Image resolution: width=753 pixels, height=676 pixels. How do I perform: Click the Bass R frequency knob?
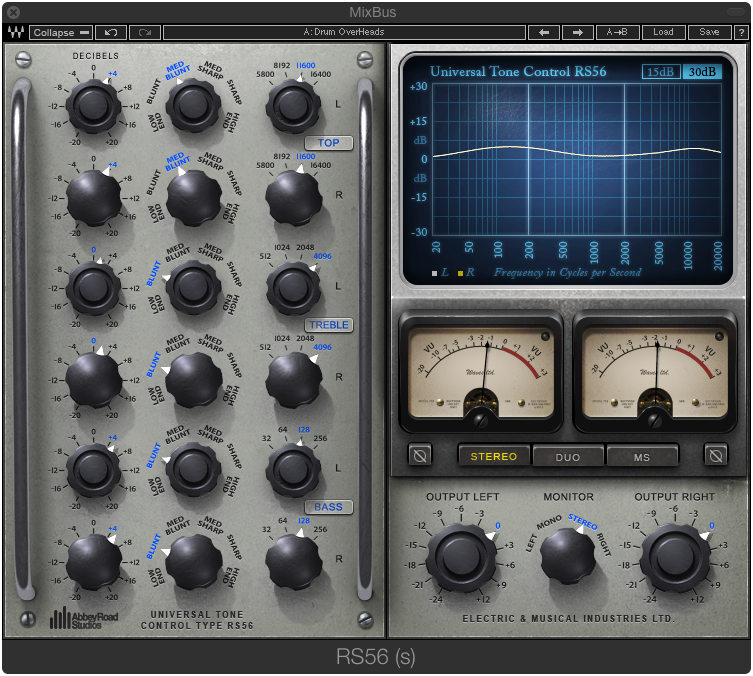tap(293, 561)
